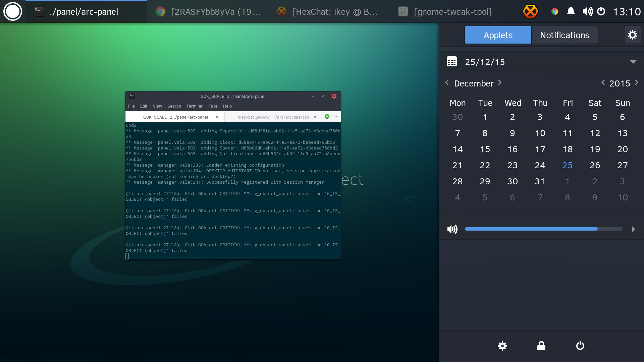The height and width of the screenshot is (362, 644).
Task: Switch to the ./panel/arc-panel terminal task
Action: pyautogui.click(x=86, y=12)
